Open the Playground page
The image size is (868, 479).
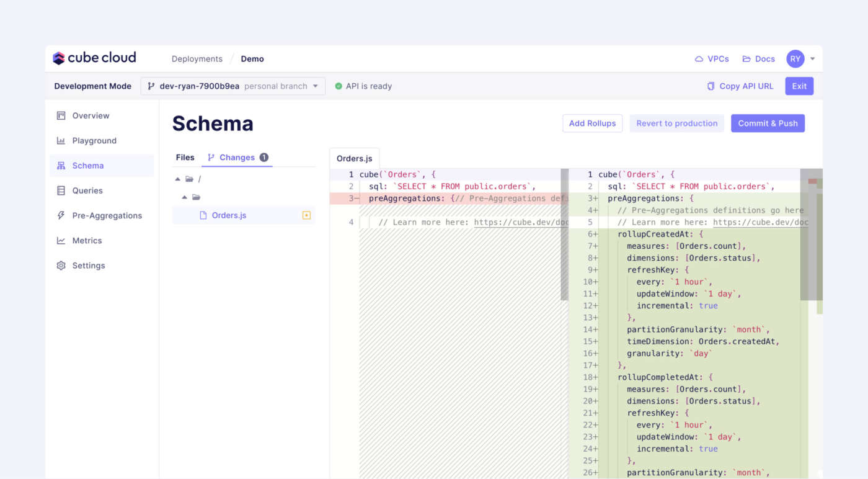point(94,141)
